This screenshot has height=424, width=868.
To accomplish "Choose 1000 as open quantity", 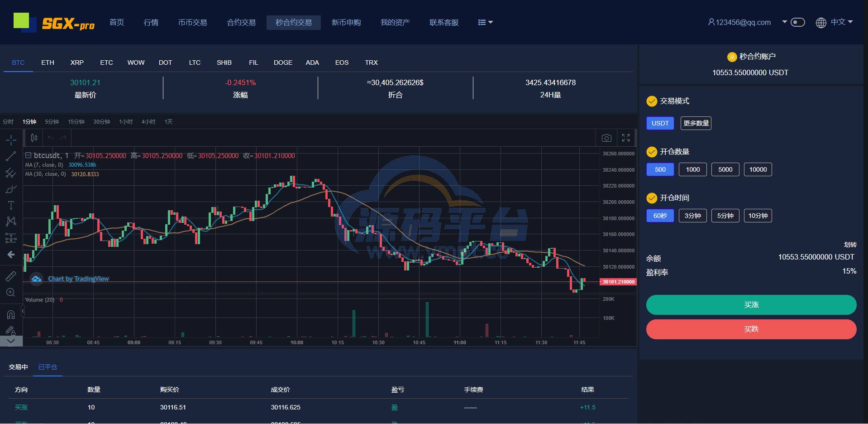I will tap(693, 169).
